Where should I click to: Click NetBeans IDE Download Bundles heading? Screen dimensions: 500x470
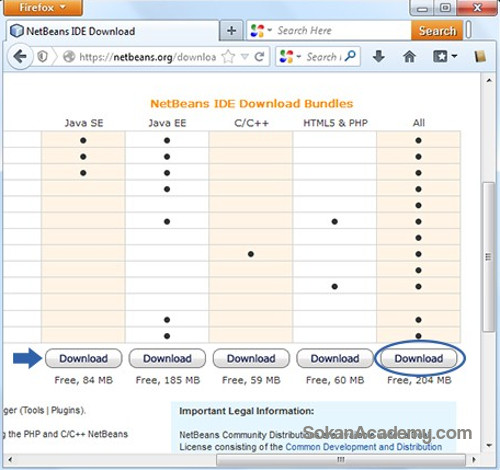[x=252, y=104]
